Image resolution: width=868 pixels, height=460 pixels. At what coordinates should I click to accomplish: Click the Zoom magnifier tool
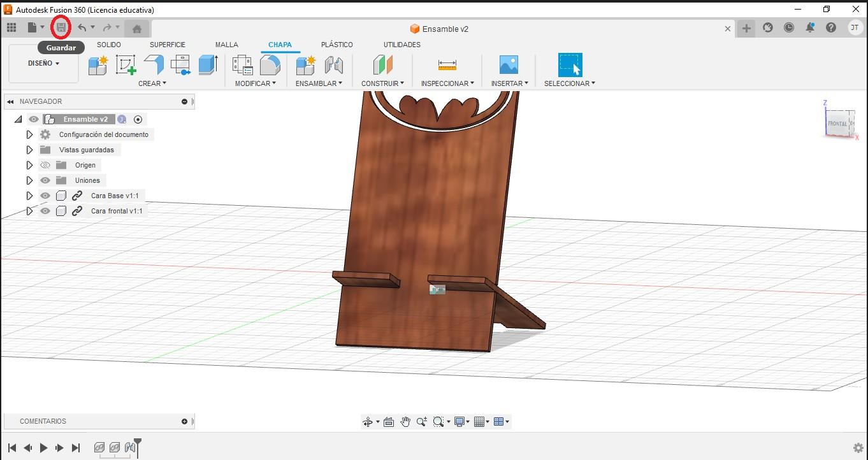coord(421,421)
